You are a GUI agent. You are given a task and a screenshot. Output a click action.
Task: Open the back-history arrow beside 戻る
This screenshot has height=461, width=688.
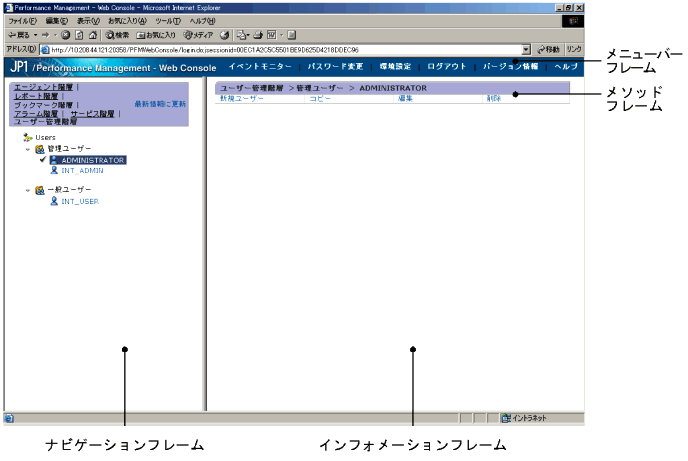36,35
